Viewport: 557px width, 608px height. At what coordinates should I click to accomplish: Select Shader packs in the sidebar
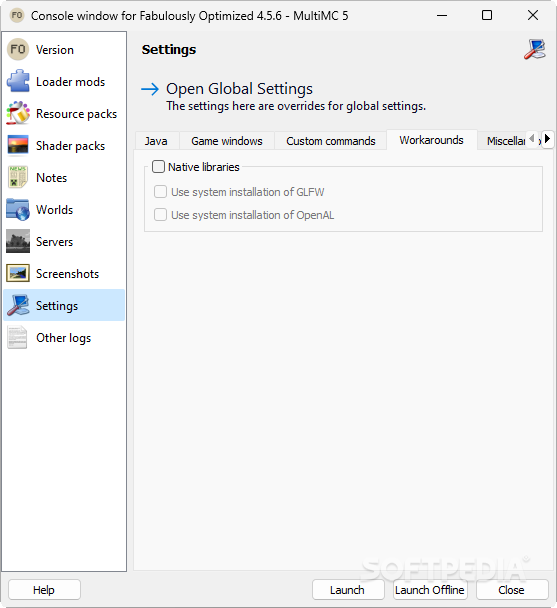click(x=64, y=145)
